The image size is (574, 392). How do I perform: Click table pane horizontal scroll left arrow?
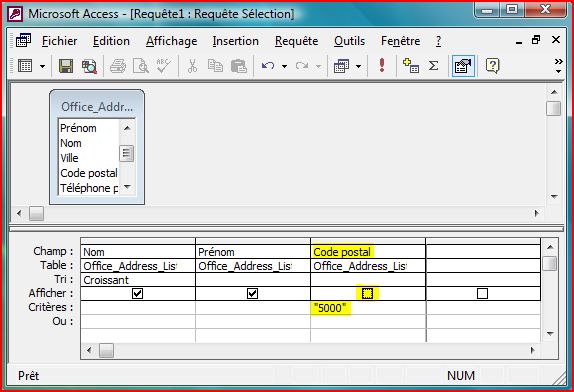click(19, 213)
